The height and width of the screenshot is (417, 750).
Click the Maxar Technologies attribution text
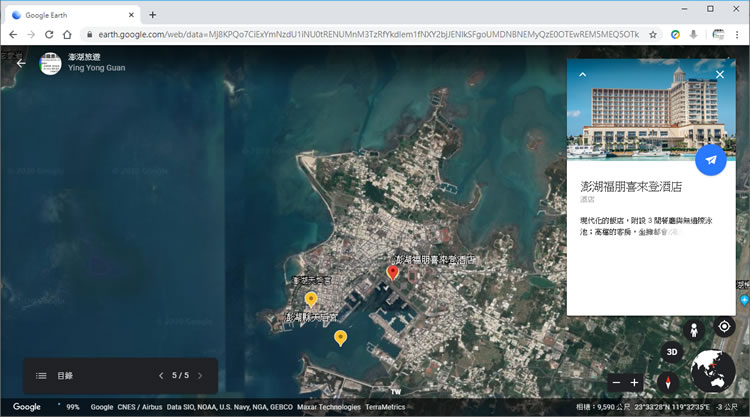pyautogui.click(x=329, y=407)
